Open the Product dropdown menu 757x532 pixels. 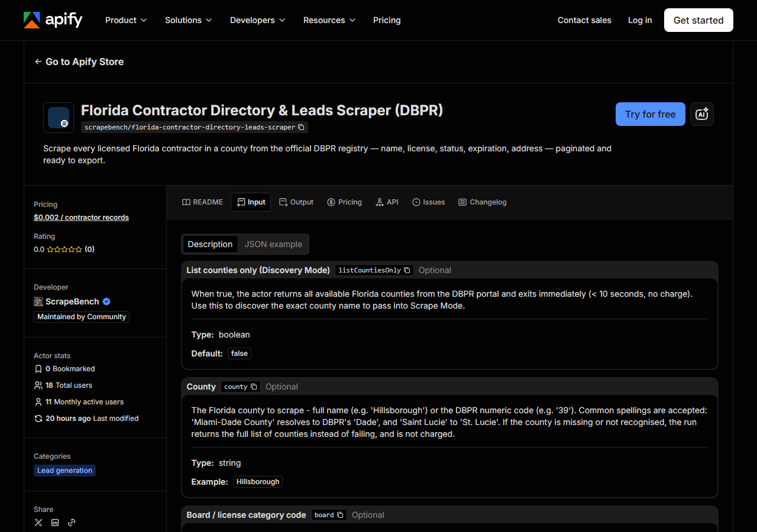coord(125,20)
